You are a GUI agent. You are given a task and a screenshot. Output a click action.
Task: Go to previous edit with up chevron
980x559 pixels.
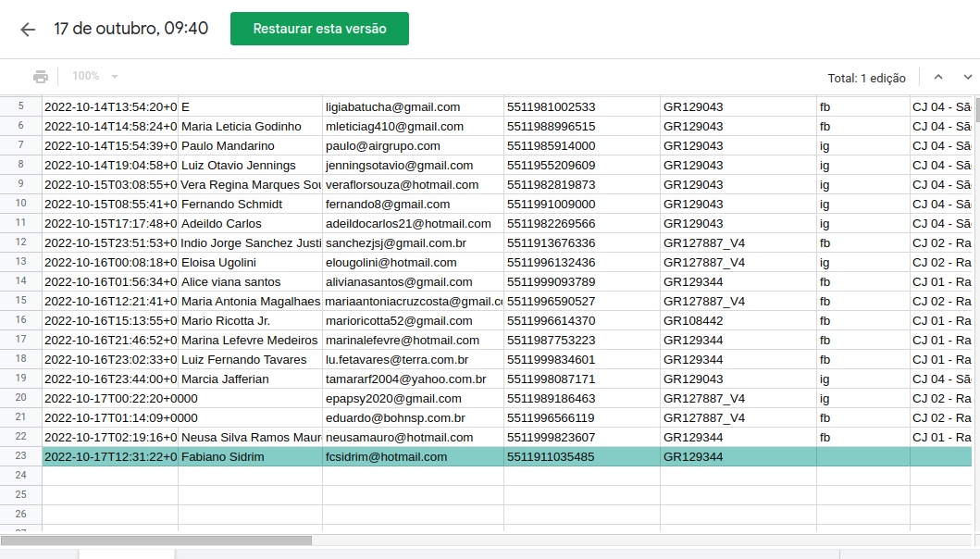(x=938, y=77)
